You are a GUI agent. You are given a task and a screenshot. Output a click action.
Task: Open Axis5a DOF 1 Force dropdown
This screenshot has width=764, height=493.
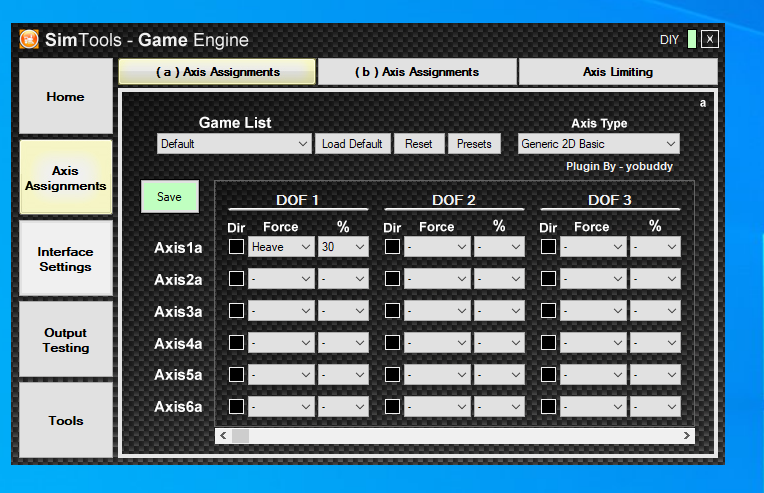(281, 375)
